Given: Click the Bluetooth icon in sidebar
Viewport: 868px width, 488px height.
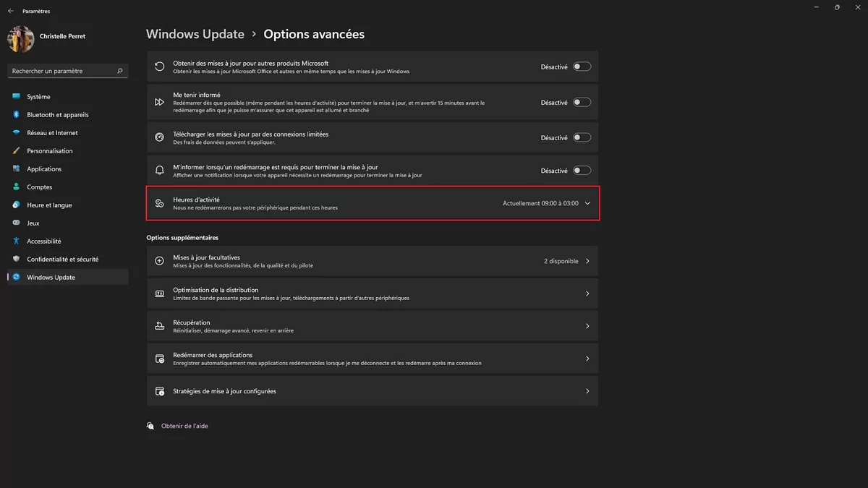Looking at the screenshot, I should point(16,115).
